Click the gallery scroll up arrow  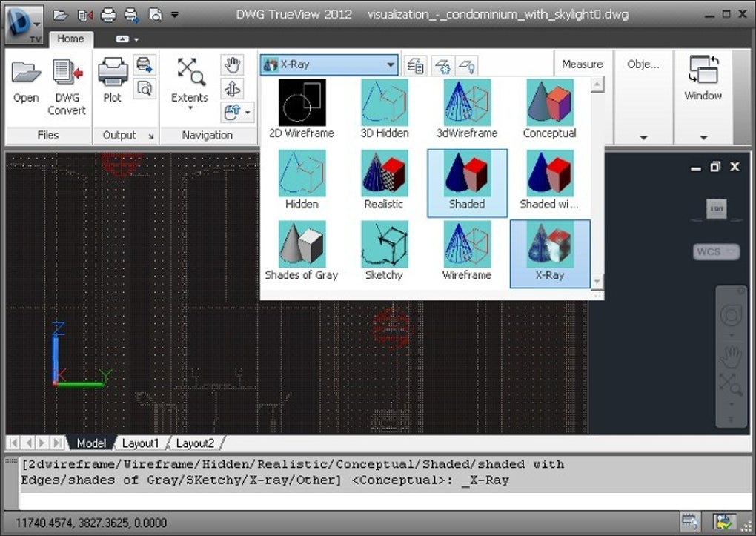click(597, 85)
